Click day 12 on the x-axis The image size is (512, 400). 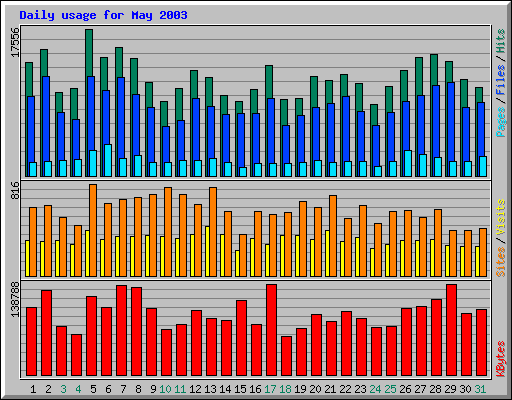click(195, 389)
